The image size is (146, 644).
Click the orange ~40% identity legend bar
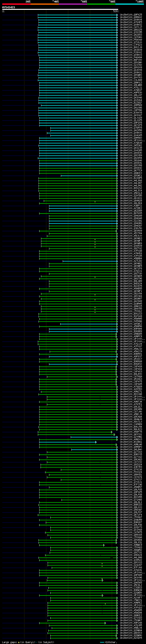[x=45, y=4]
